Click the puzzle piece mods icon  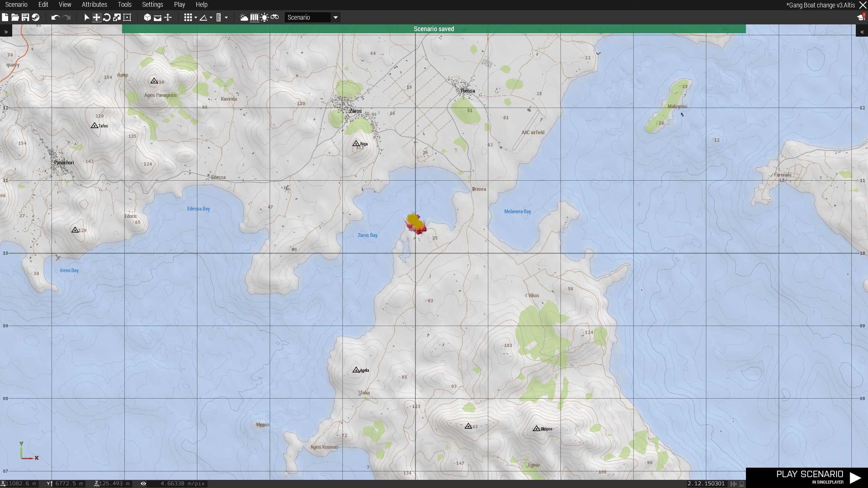click(x=733, y=484)
